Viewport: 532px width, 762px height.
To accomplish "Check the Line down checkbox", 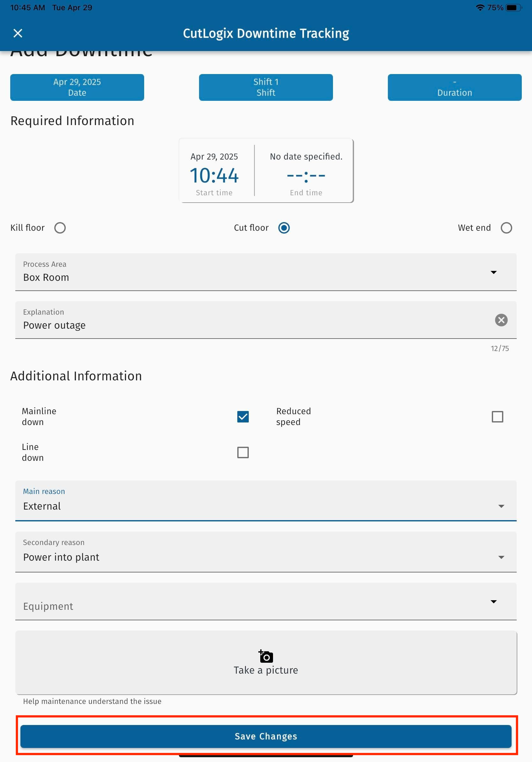I will click(243, 452).
